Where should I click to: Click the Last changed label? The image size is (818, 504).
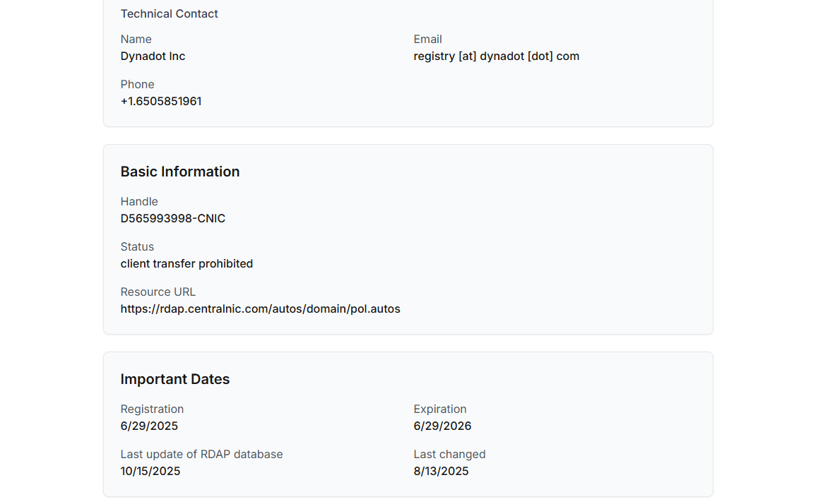449,455
